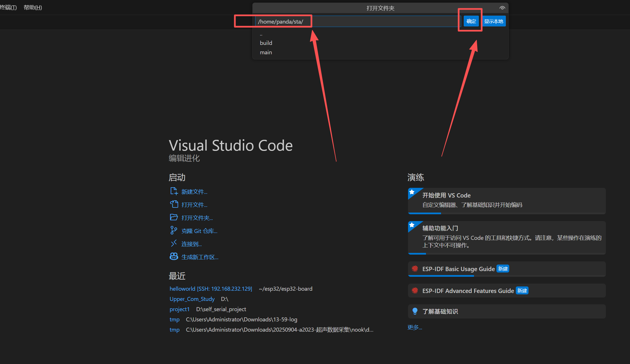The image size is (630, 364).
Task: Select the main folder in list
Action: coord(266,53)
